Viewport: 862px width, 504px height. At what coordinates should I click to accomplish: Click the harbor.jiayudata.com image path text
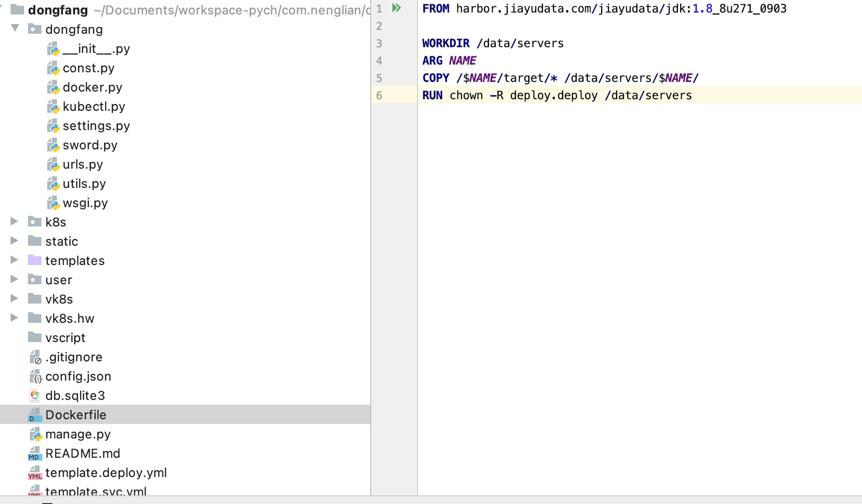[621, 9]
